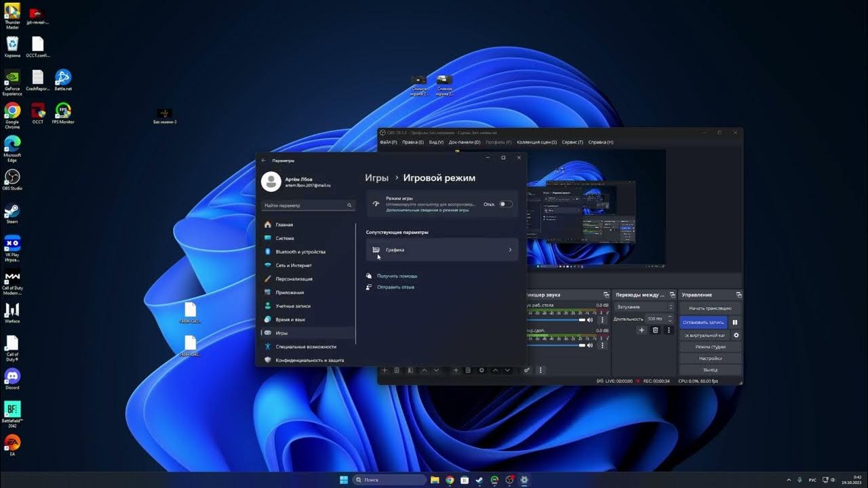The image size is (868, 488).
Task: Open the Файл menu in OBS
Action: 389,142
